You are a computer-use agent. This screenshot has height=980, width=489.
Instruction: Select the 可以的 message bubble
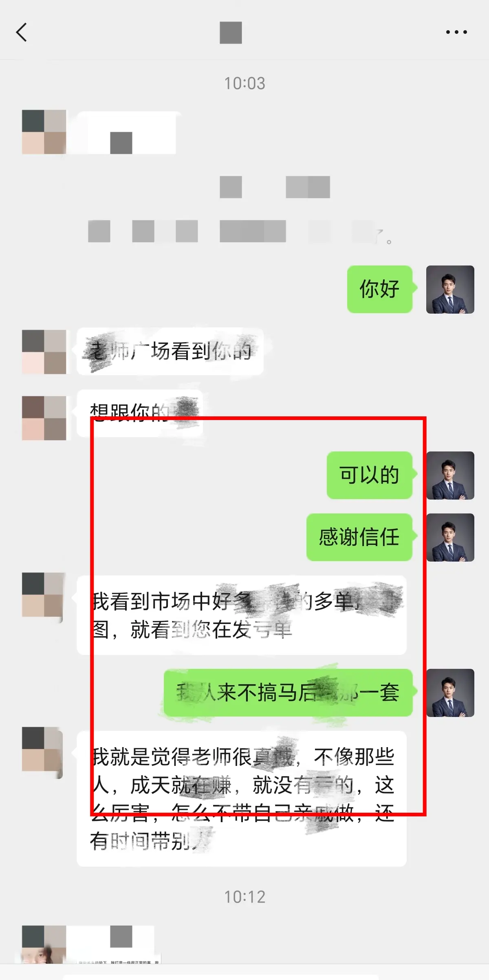[370, 475]
